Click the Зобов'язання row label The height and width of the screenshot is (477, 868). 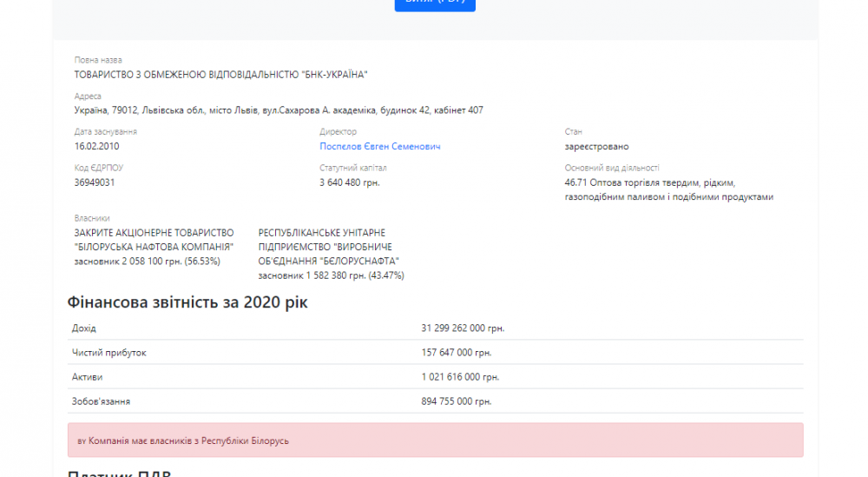pyautogui.click(x=102, y=401)
